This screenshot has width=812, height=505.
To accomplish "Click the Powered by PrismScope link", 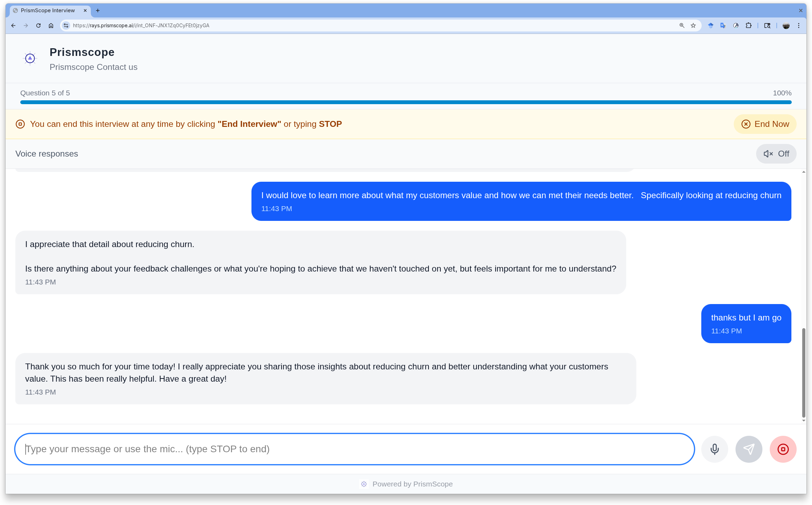I will click(406, 484).
